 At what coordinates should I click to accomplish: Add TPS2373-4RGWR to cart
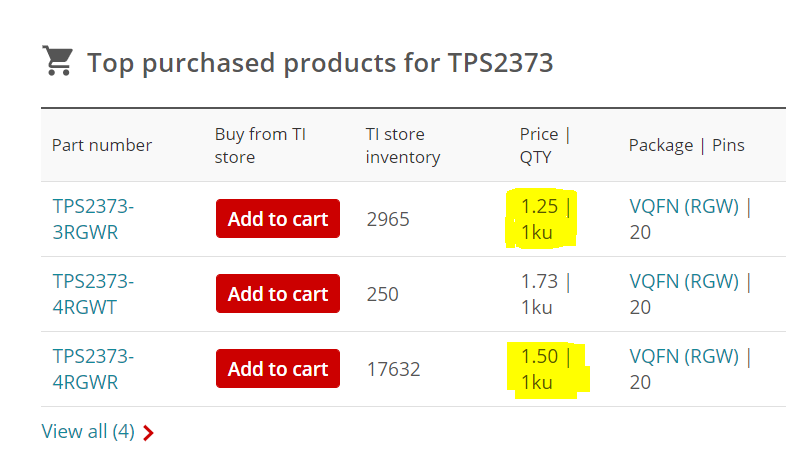point(278,368)
